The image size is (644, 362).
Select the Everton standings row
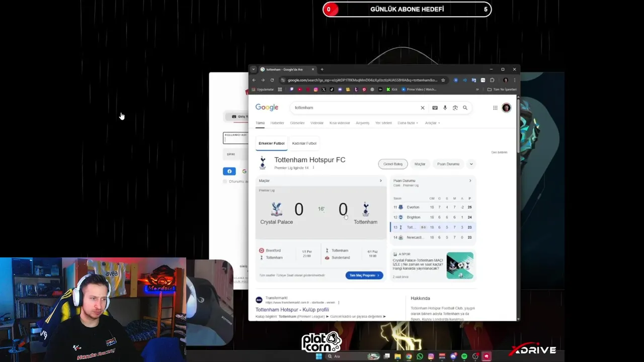[433, 207]
